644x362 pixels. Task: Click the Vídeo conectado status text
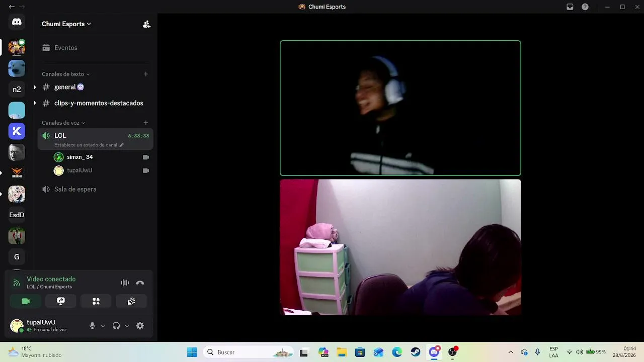click(51, 279)
